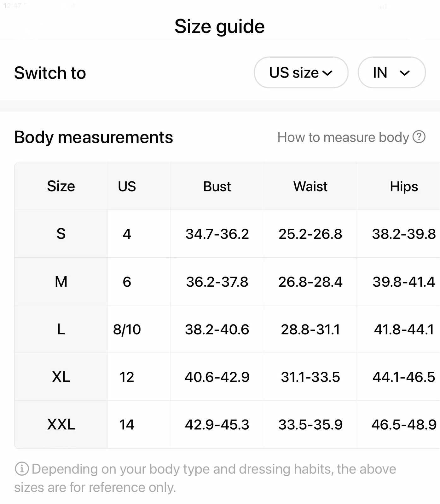Expand the US size chevron arrow
This screenshot has width=440, height=504.
tap(327, 73)
